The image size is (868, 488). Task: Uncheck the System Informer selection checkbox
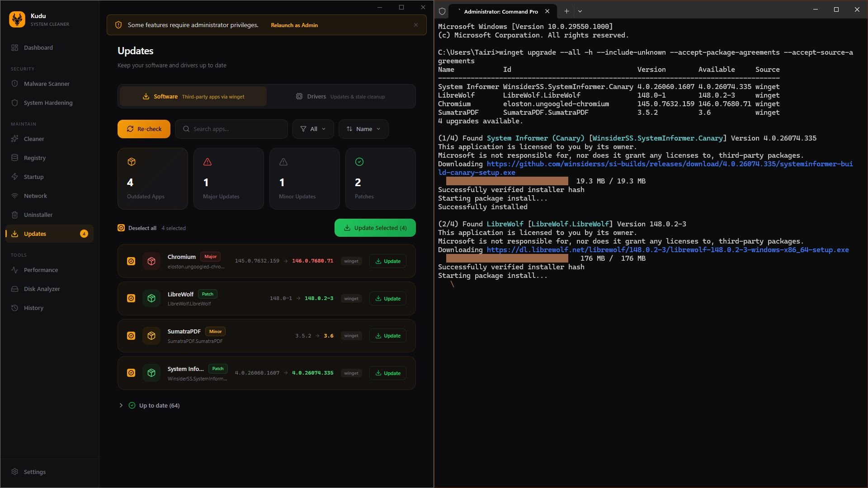coord(131,373)
